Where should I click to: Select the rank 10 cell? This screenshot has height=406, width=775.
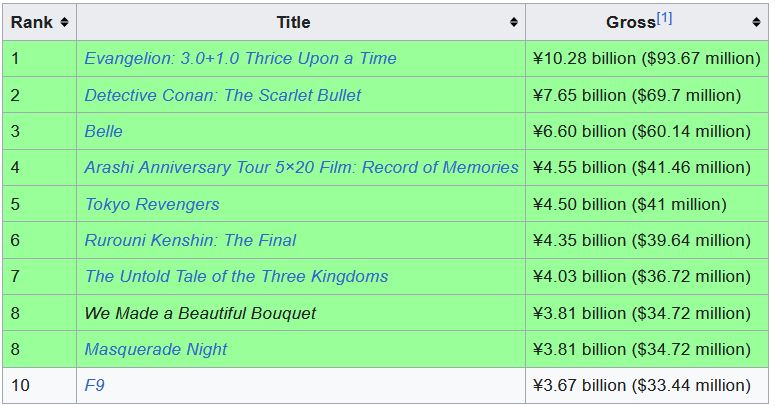click(40, 385)
